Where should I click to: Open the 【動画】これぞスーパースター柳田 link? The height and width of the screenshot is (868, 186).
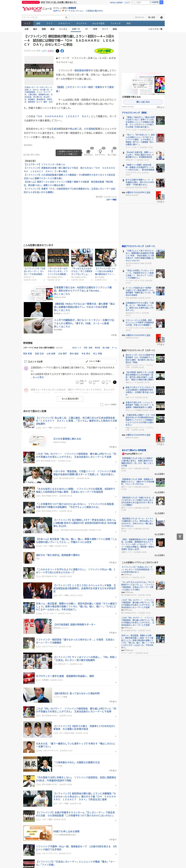point(85,89)
